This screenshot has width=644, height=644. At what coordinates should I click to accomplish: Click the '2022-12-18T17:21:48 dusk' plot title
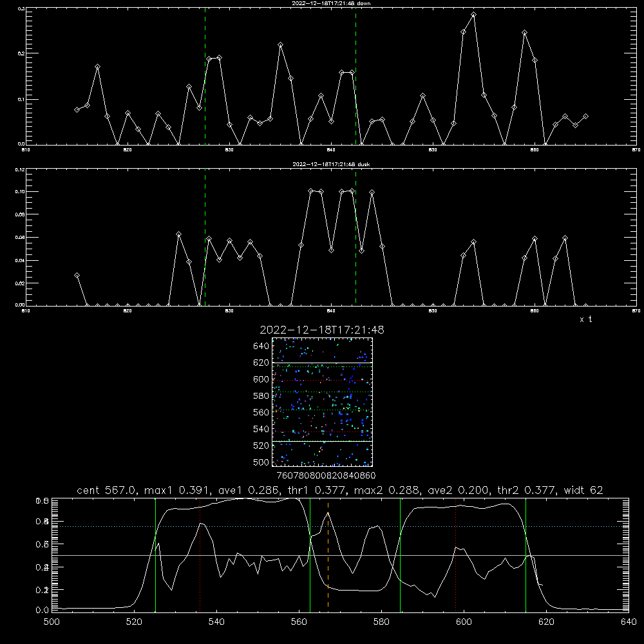point(331,164)
